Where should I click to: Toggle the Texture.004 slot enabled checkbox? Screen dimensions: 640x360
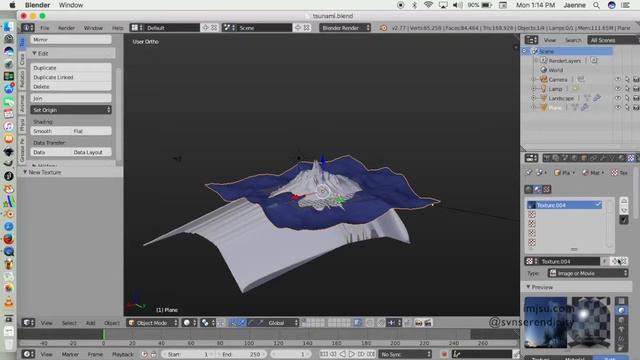point(599,205)
